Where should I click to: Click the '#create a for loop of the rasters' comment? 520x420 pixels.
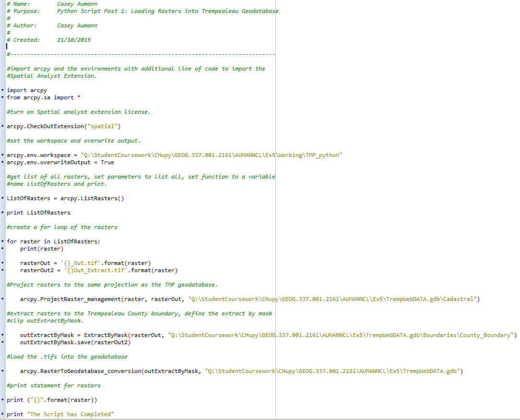[x=62, y=227]
